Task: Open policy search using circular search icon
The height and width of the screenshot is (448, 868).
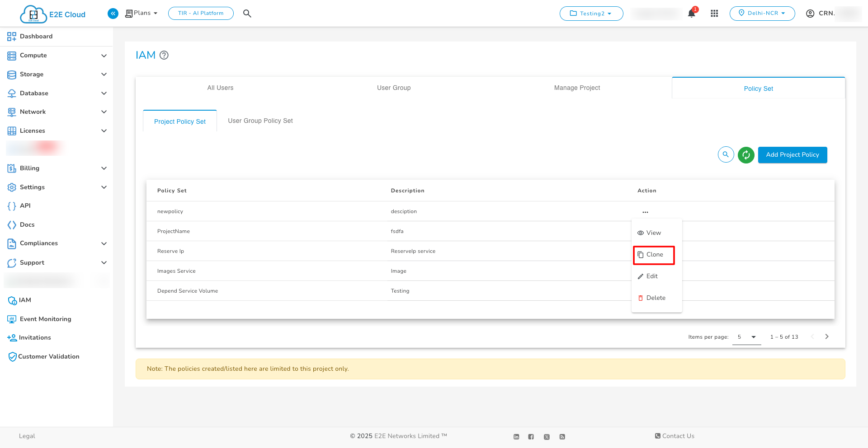Action: [726, 155]
